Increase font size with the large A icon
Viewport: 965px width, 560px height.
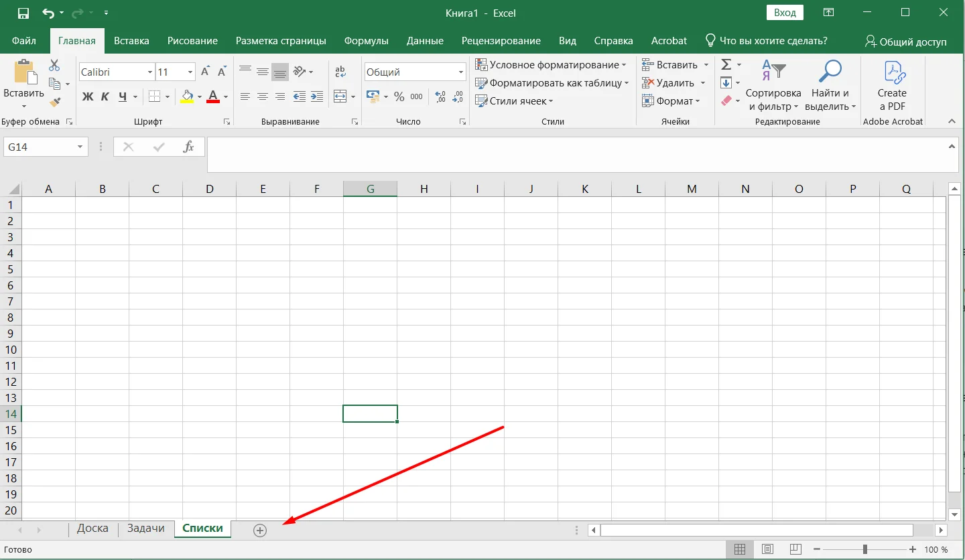206,72
